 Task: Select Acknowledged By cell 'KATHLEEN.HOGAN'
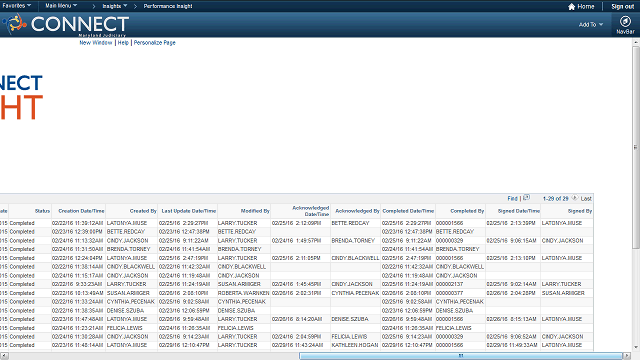[x=355, y=345]
